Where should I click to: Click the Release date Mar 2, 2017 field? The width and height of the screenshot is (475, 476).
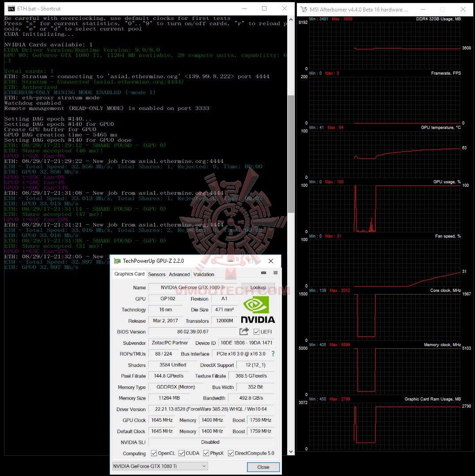click(165, 321)
